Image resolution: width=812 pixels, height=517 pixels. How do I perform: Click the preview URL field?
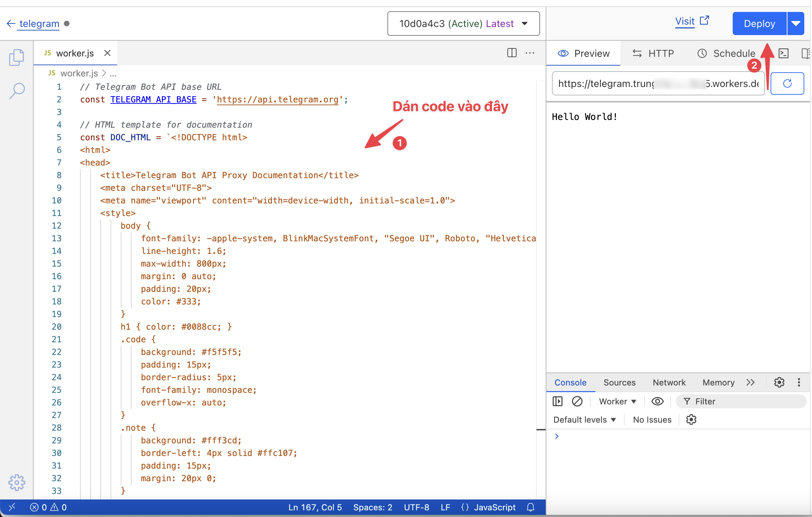tap(658, 83)
